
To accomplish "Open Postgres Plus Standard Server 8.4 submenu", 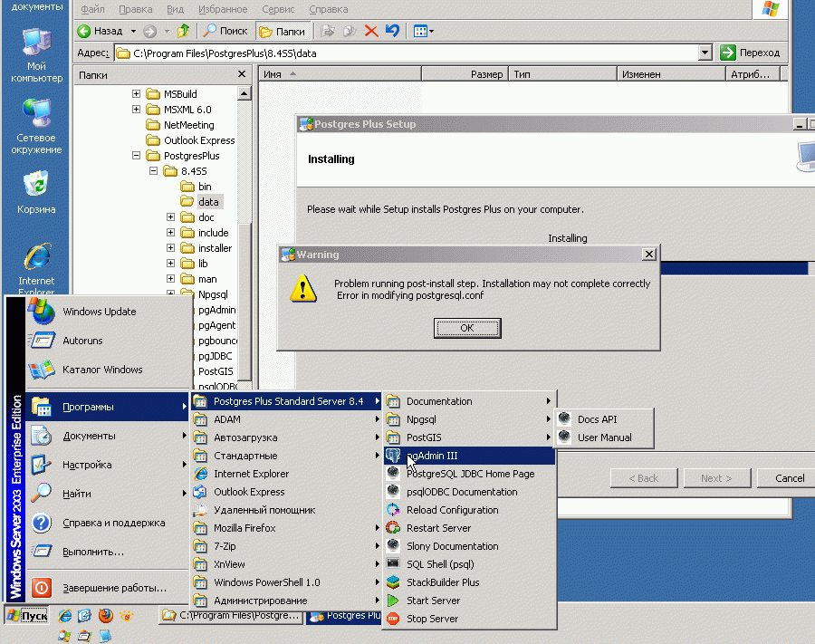I will pyautogui.click(x=287, y=401).
